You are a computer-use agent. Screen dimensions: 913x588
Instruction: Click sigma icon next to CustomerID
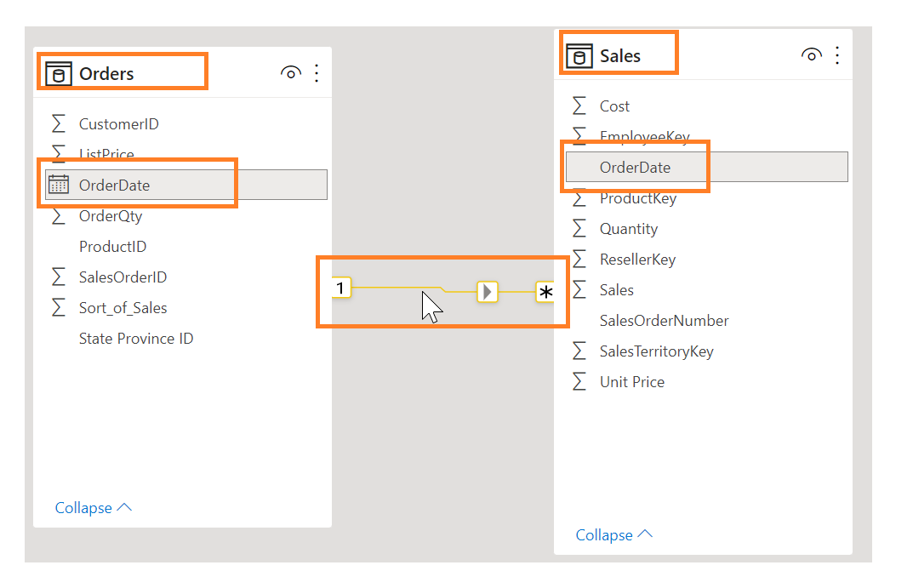tap(58, 123)
